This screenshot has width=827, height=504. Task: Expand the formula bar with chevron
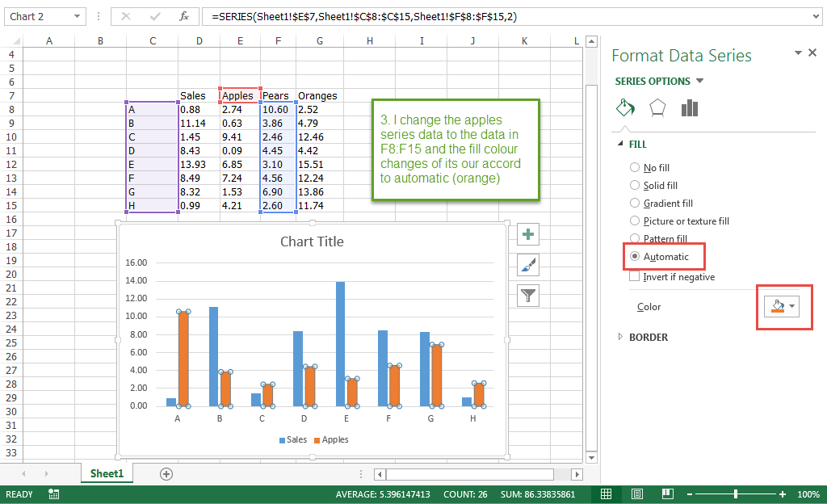pyautogui.click(x=816, y=16)
